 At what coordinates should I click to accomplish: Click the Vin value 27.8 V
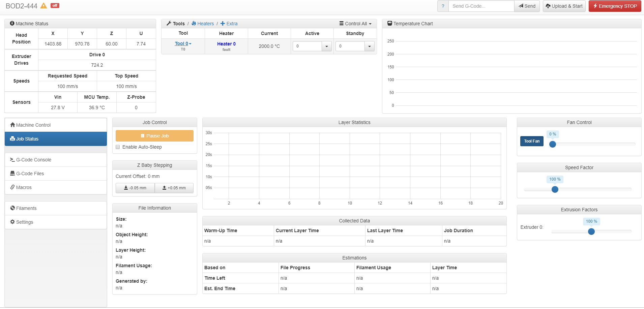click(58, 107)
